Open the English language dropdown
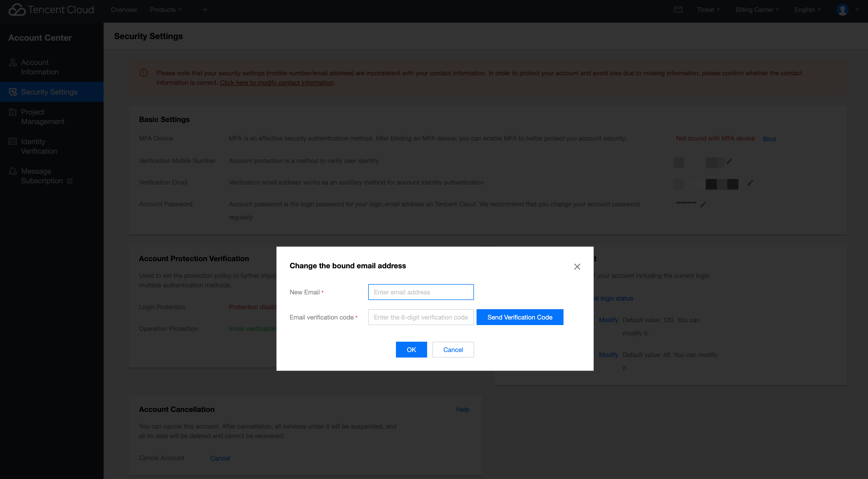Screen dimensions: 868x479 click(808, 10)
